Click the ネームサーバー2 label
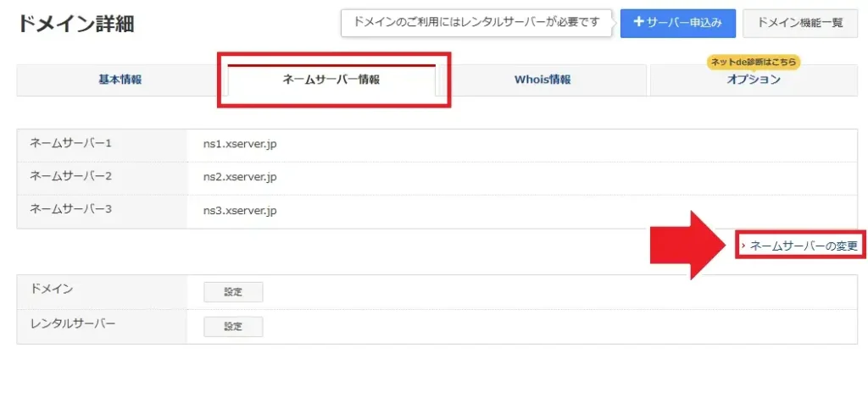 coord(71,176)
